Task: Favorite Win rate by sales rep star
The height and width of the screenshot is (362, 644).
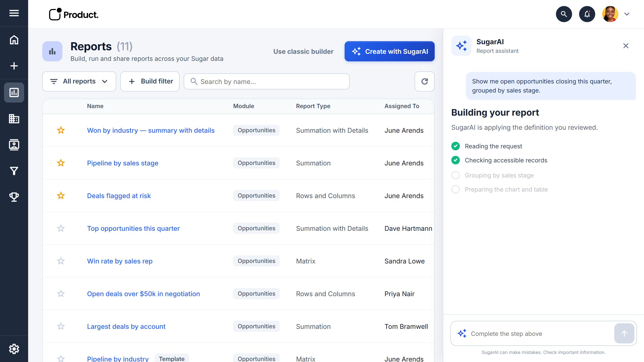Action: point(61,261)
